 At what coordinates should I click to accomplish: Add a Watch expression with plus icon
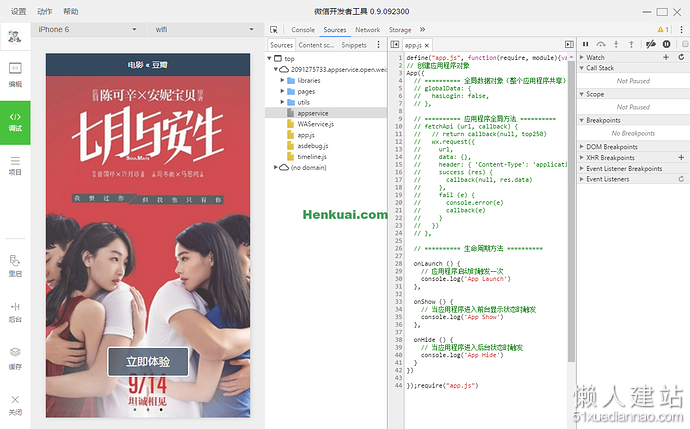[666, 57]
